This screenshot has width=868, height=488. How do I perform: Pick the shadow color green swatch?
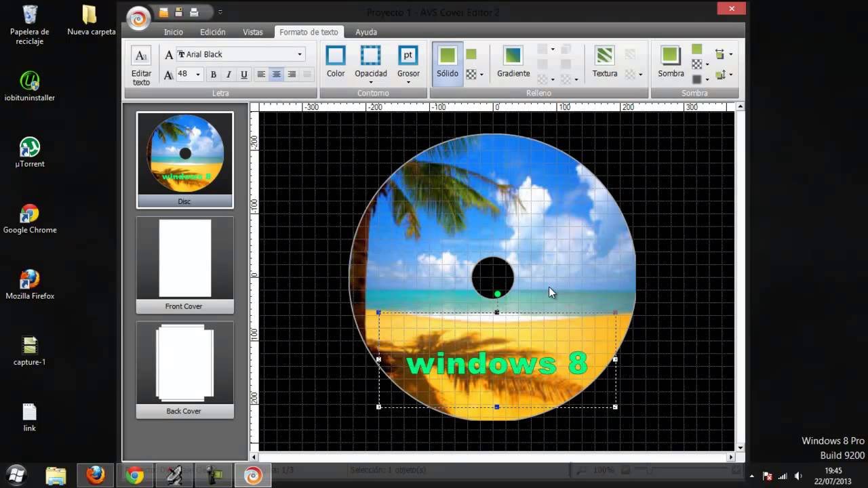696,49
